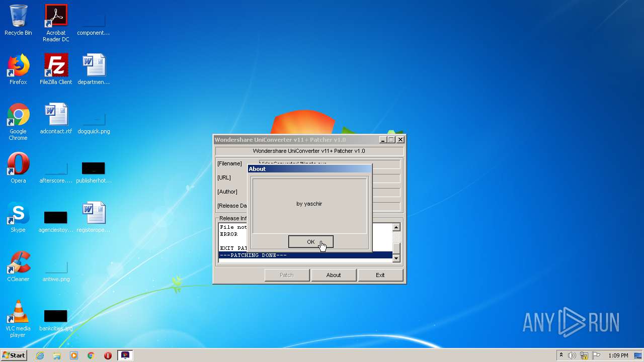This screenshot has height=362, width=644.
Task: Select '---PATCHING DONE---' log line
Action: (305, 255)
